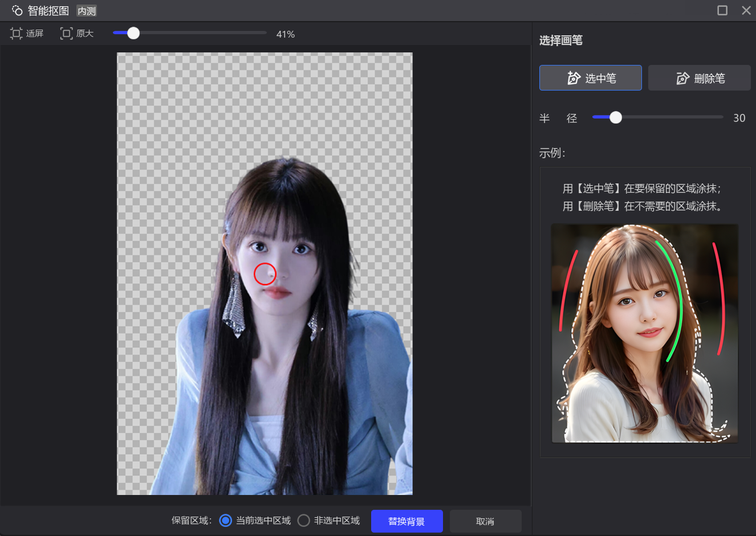Screen dimensions: 756x536
Task: Choose the 当前选中区域 radio option
Action: pyautogui.click(x=226, y=521)
